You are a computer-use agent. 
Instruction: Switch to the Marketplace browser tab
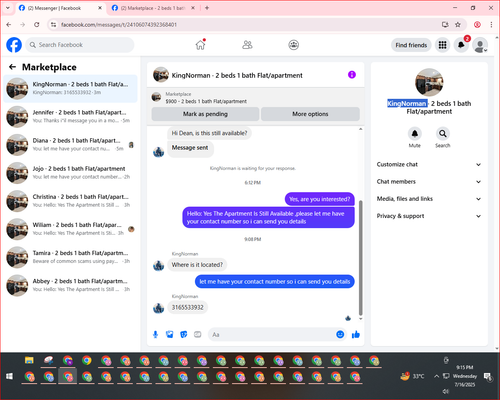153,8
